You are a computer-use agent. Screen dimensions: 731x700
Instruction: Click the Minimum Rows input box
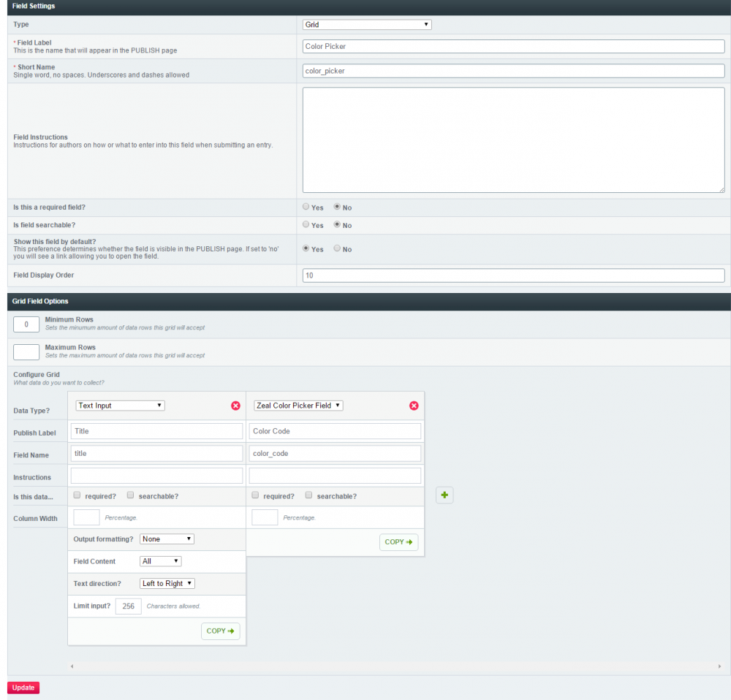tap(26, 324)
